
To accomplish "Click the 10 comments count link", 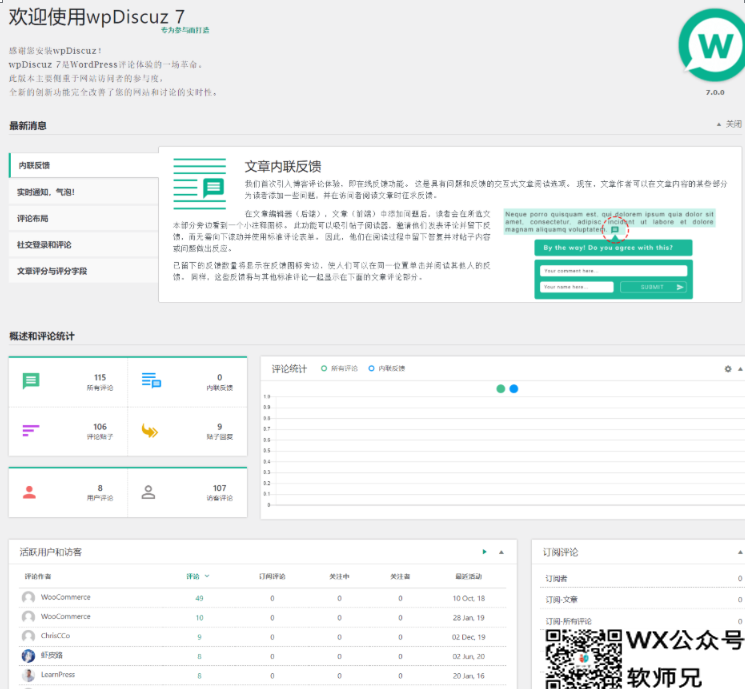I will (199, 618).
